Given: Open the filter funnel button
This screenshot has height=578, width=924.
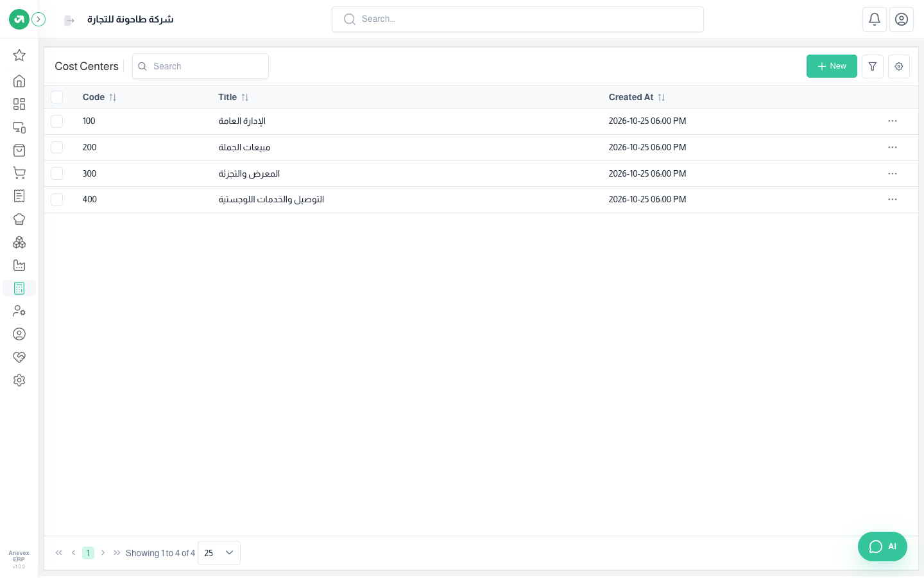Looking at the screenshot, I should coord(873,66).
